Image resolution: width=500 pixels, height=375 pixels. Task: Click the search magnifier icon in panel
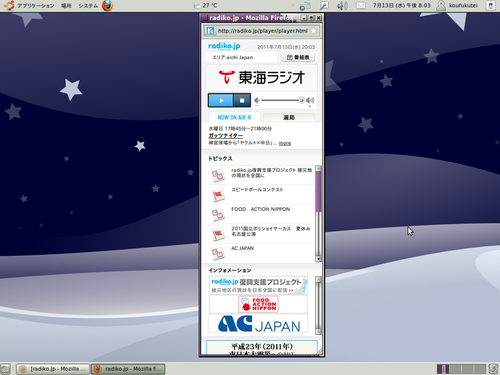tap(324, 6)
